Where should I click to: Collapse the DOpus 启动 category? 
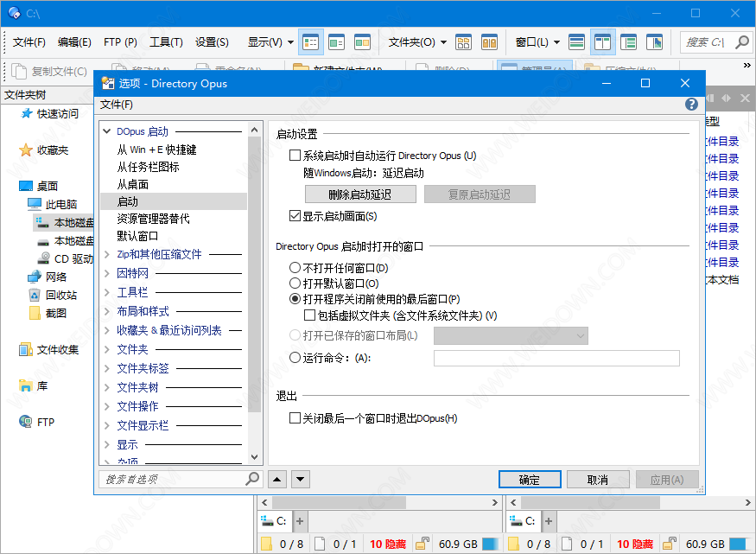pyautogui.click(x=107, y=131)
